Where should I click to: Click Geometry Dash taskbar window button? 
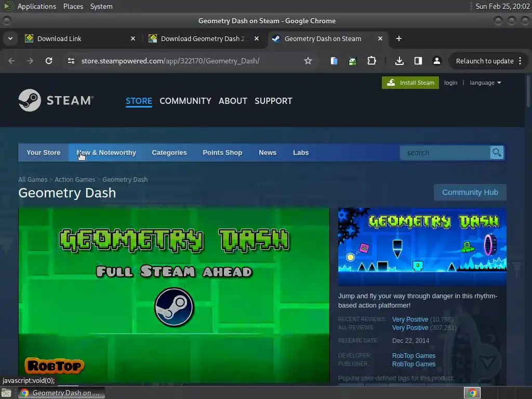pyautogui.click(x=61, y=393)
